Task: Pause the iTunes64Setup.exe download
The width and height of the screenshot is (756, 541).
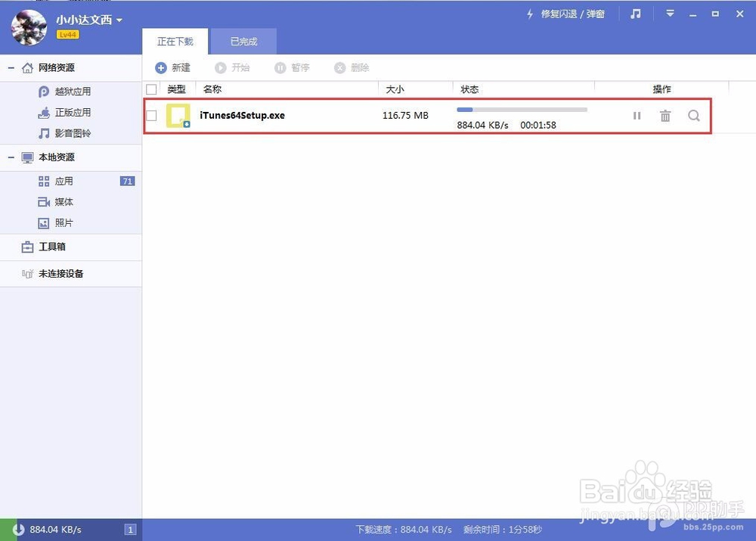Action: pyautogui.click(x=637, y=116)
